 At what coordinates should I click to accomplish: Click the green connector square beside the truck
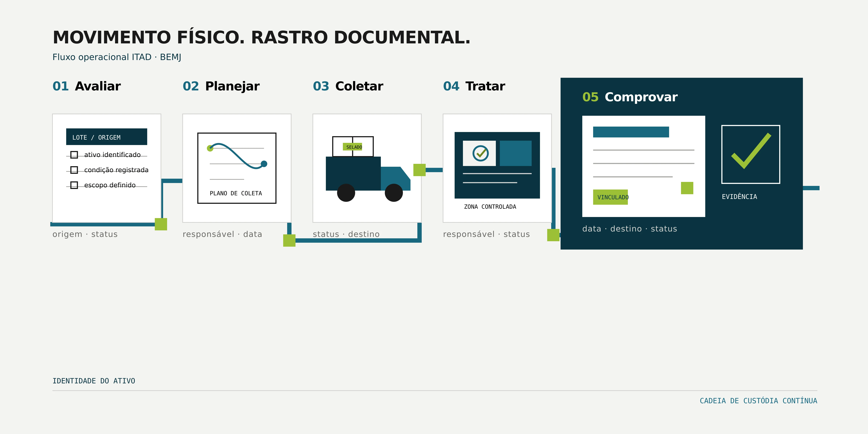(420, 170)
